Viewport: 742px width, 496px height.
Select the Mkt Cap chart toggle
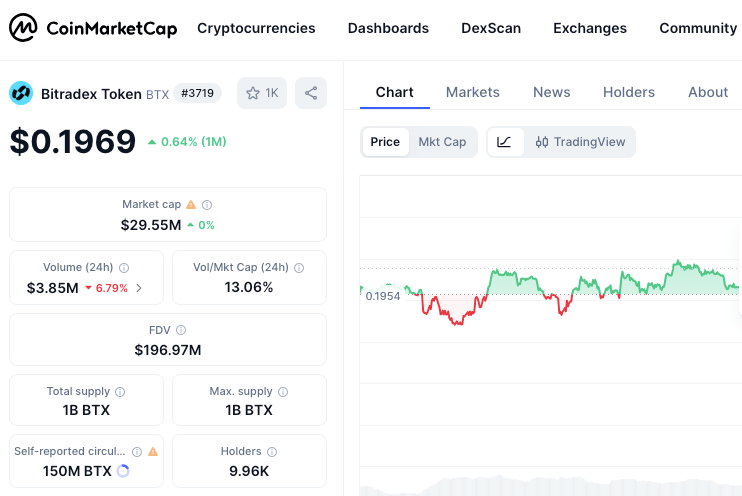[x=442, y=142]
